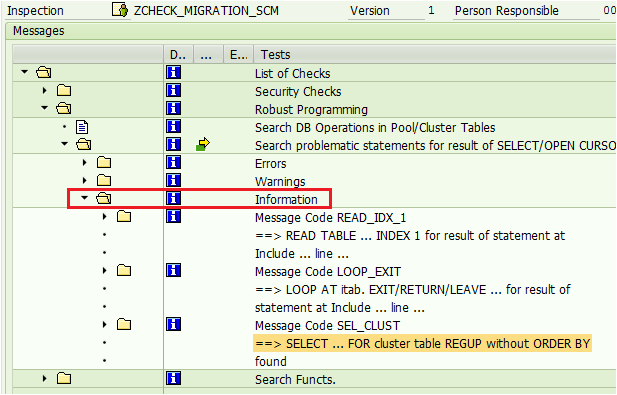Select the 'Search Functs.' row text

tap(295, 380)
